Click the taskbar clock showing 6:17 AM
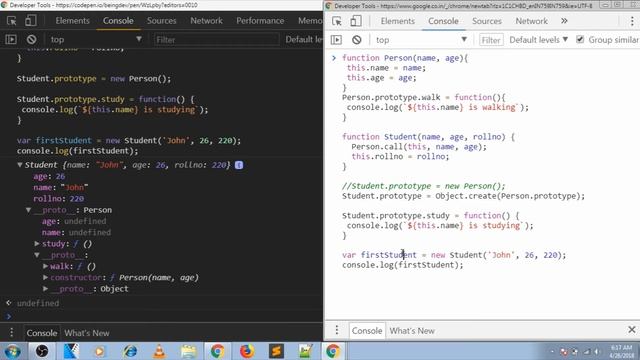 (621, 351)
